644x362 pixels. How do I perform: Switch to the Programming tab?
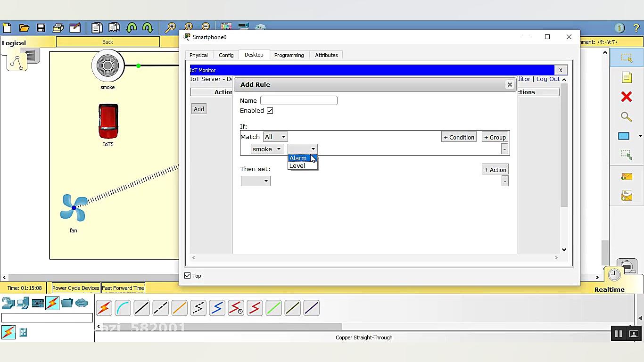[289, 55]
